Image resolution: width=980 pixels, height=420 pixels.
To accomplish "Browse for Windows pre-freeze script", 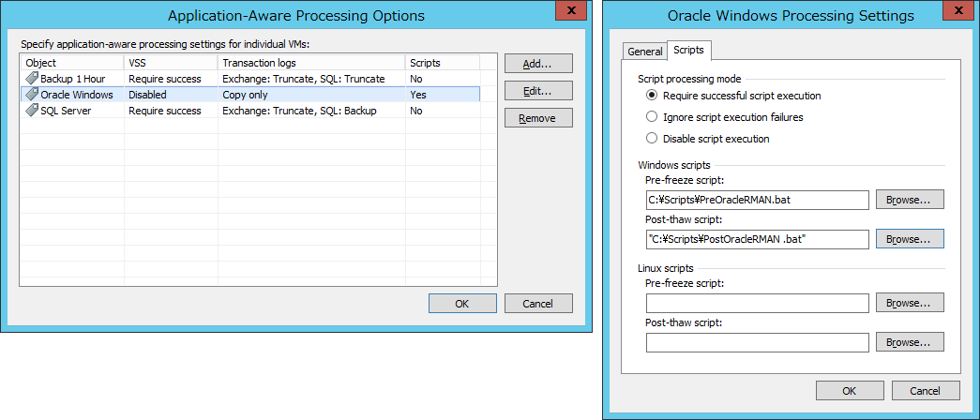I will [910, 200].
